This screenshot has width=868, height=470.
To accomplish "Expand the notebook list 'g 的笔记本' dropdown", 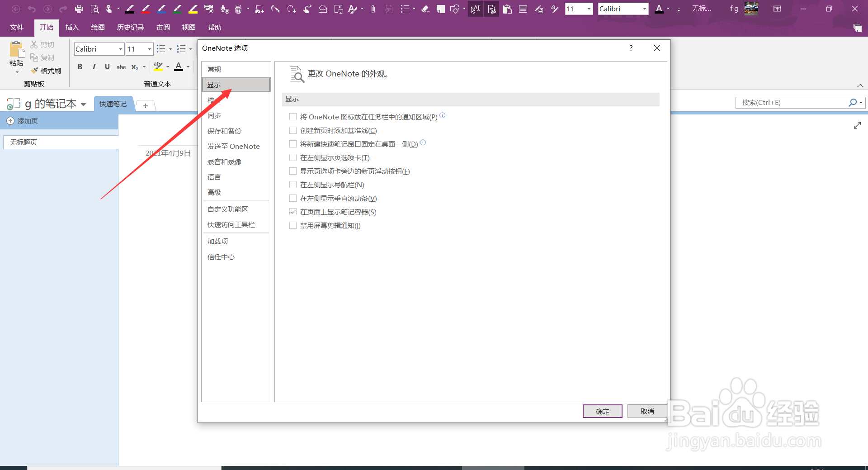I will click(x=83, y=104).
